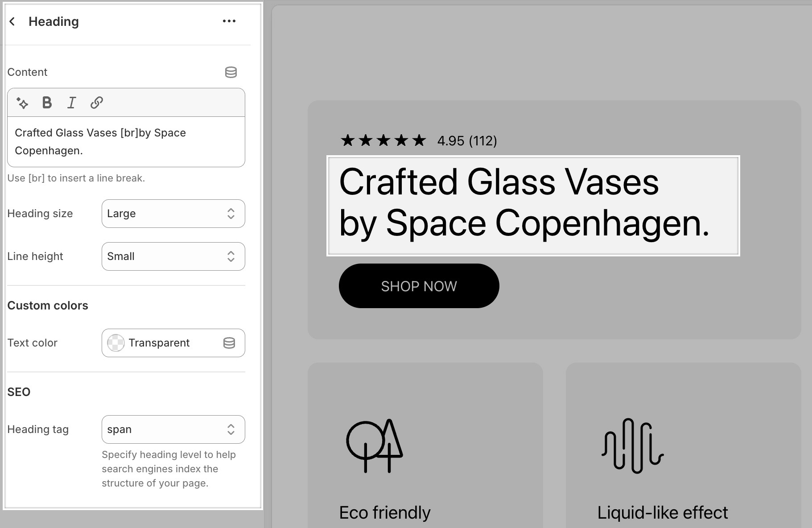Edit the Crafted Glass Vases content text
This screenshot has height=528, width=812.
126,142
